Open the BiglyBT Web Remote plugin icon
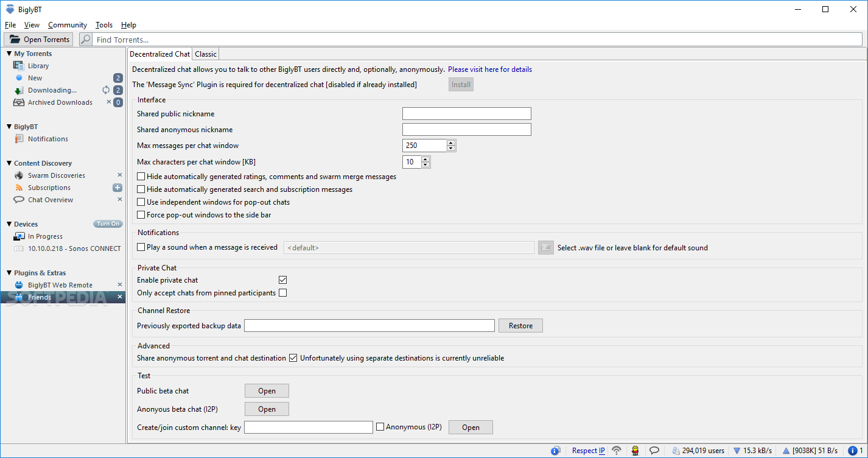 click(x=18, y=285)
